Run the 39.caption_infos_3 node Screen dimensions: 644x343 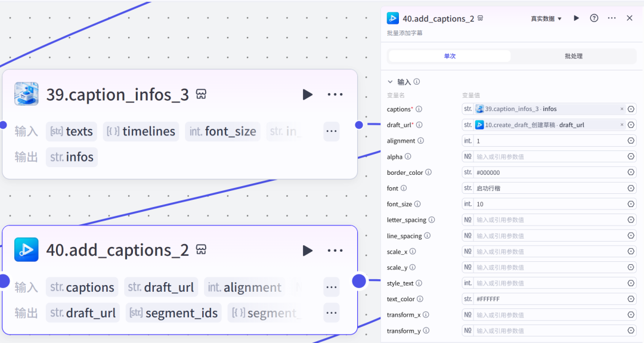click(307, 95)
